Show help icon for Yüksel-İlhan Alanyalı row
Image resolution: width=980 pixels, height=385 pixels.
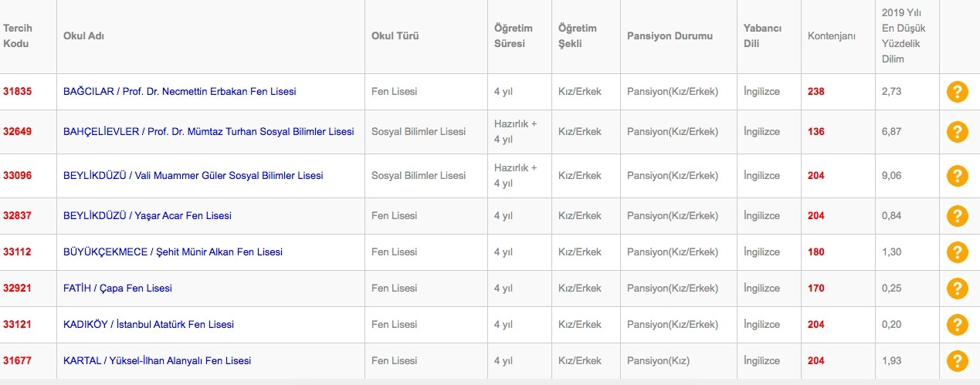[957, 361]
